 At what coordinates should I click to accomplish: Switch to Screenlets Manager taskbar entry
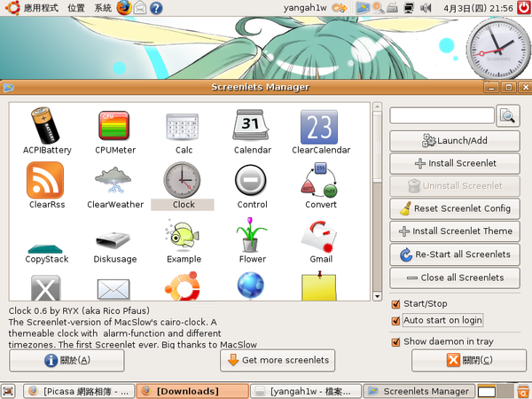coord(419,391)
